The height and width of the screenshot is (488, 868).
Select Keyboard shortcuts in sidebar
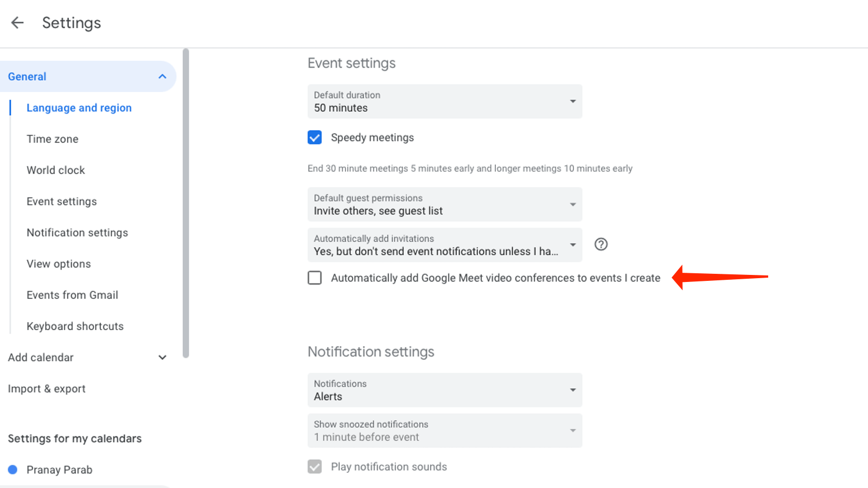click(75, 326)
